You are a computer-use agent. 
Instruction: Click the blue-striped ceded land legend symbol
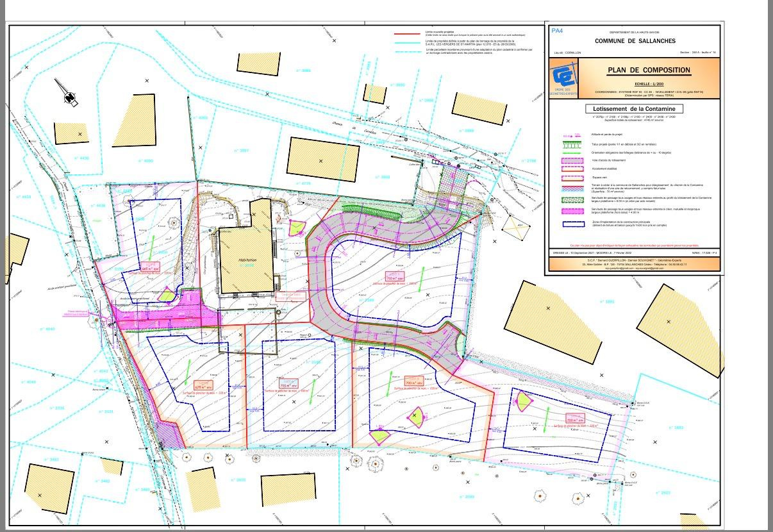(x=572, y=188)
